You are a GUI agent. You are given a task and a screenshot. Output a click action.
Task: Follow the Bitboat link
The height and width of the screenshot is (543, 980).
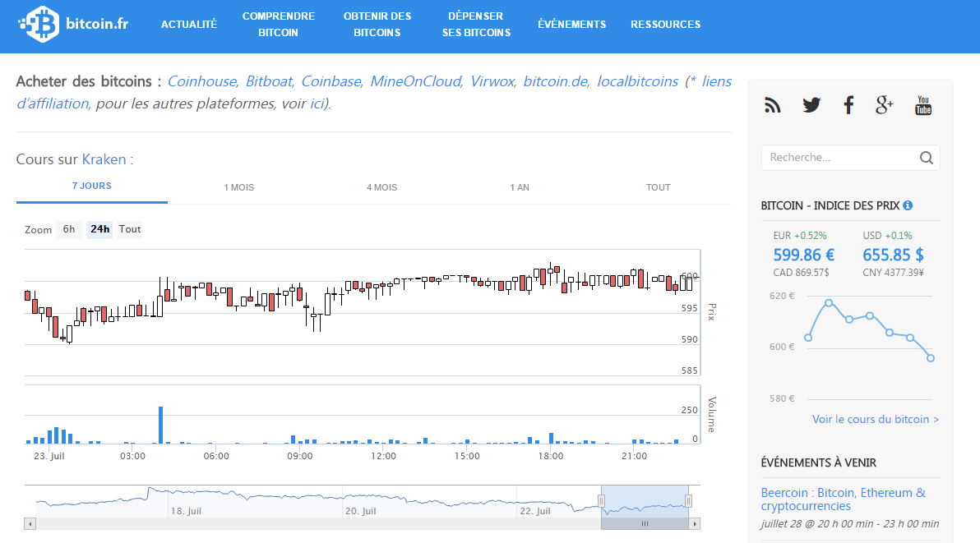click(269, 82)
